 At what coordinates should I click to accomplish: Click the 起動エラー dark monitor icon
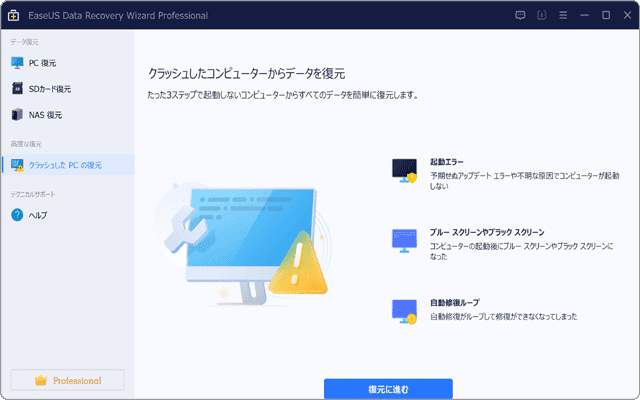(404, 171)
